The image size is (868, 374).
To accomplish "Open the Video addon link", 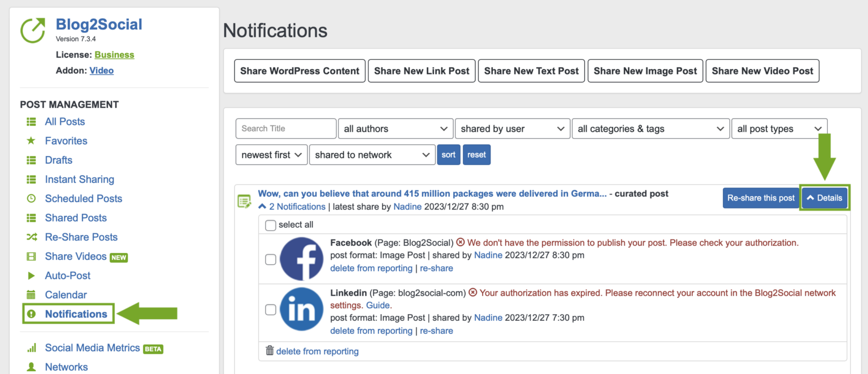I will pos(102,71).
